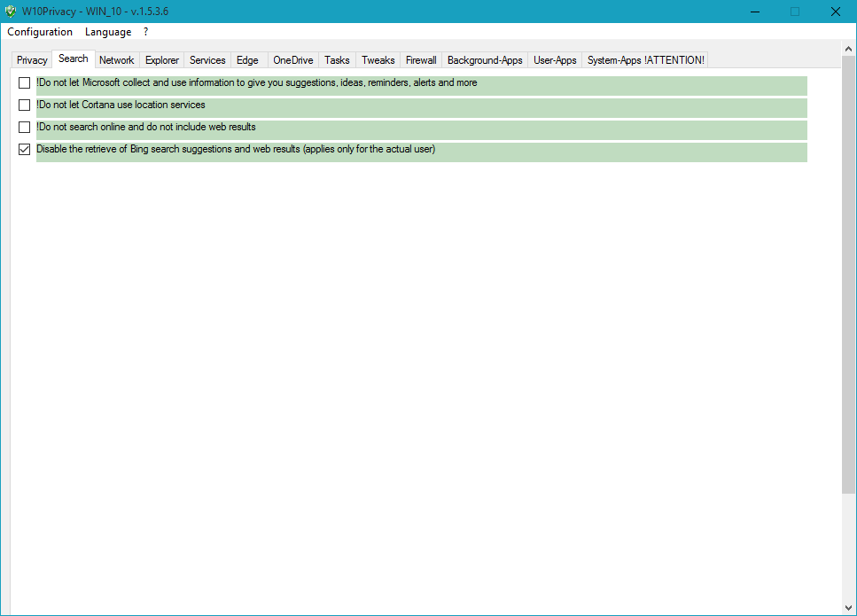
Task: Switch to the User-Apps tab
Action: click(x=555, y=60)
